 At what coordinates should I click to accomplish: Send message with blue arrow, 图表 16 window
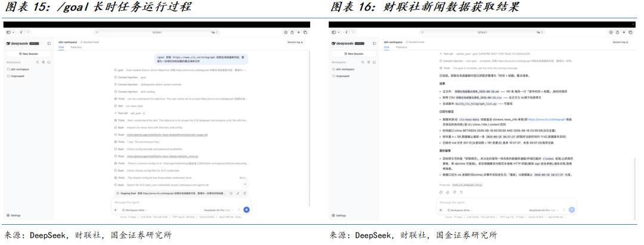[x=572, y=210]
